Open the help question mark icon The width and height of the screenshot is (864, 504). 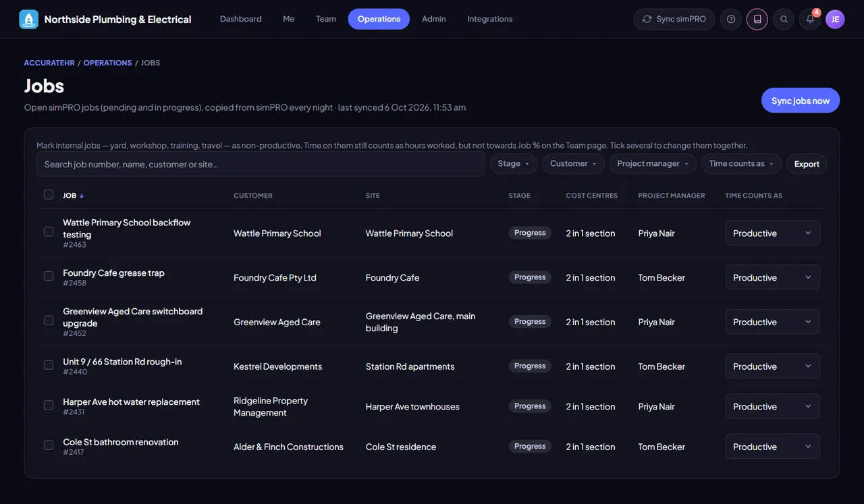click(731, 20)
